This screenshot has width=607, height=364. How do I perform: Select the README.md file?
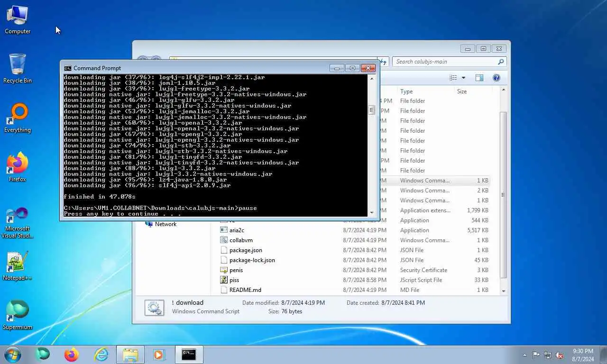245,290
